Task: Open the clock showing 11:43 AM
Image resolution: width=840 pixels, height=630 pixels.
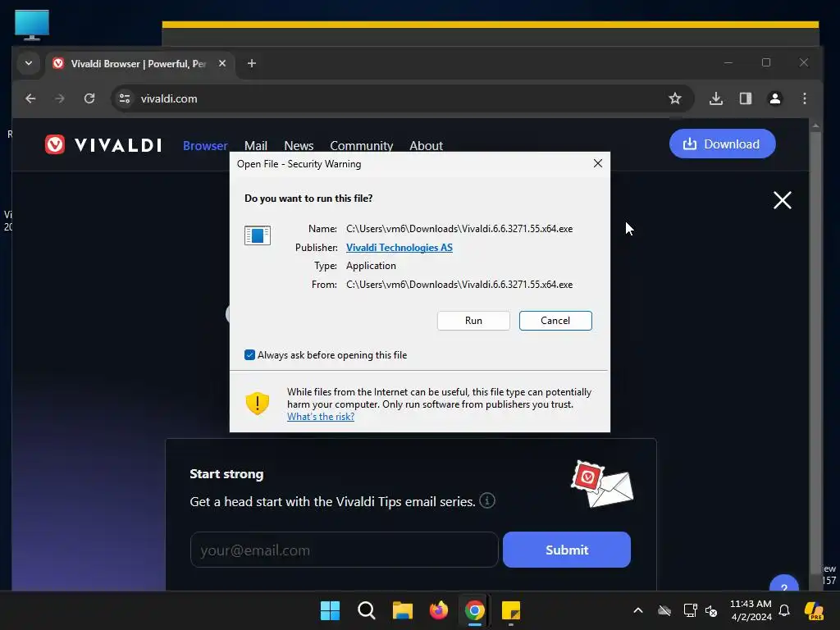Action: [751, 610]
